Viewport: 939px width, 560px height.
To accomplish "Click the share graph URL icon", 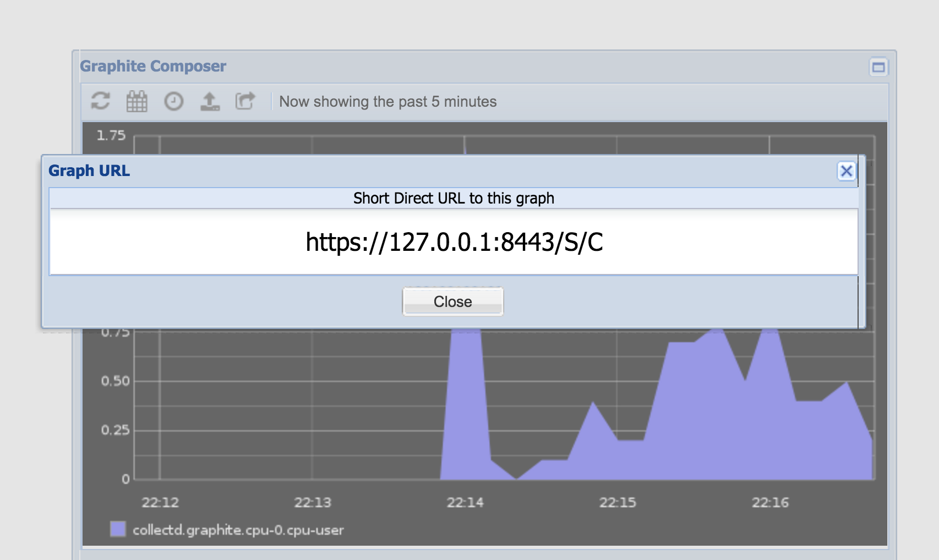I will coord(245,101).
